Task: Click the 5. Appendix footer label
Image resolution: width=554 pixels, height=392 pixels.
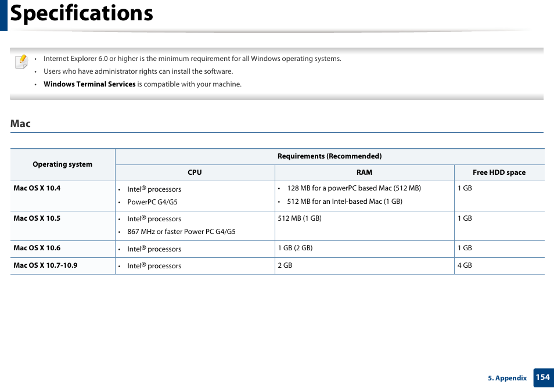Action: click(x=508, y=378)
